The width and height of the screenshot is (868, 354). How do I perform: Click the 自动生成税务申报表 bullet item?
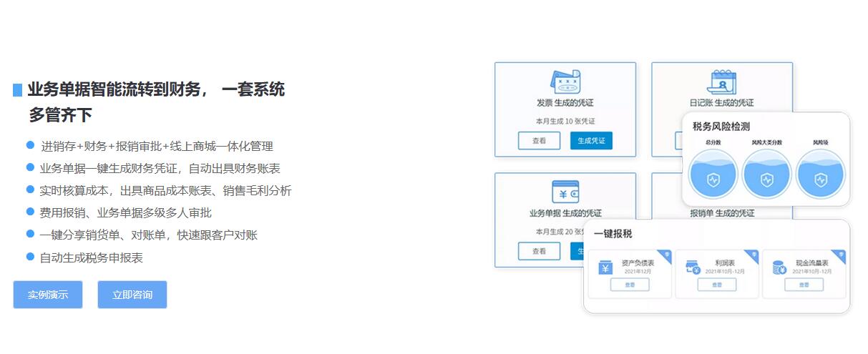coord(92,257)
